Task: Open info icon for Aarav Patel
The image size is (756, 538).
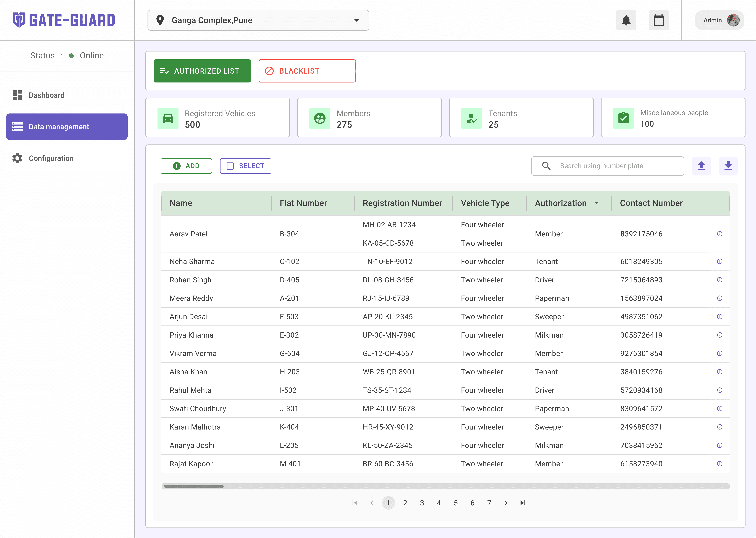Action: coord(720,234)
